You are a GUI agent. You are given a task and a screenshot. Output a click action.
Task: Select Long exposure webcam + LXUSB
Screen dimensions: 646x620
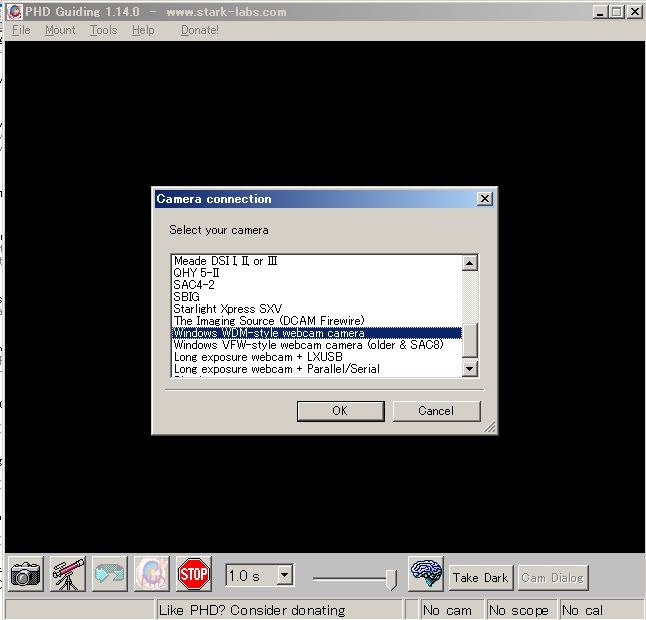pyautogui.click(x=316, y=357)
